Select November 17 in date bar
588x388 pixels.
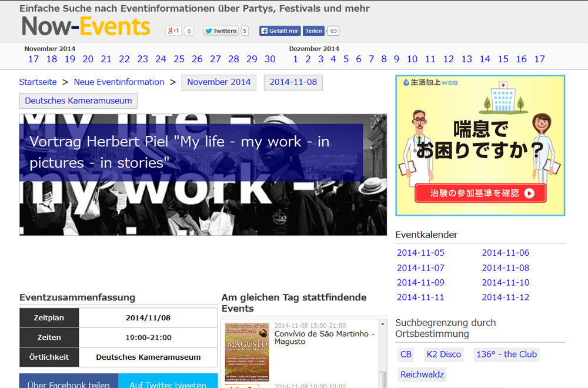34,59
